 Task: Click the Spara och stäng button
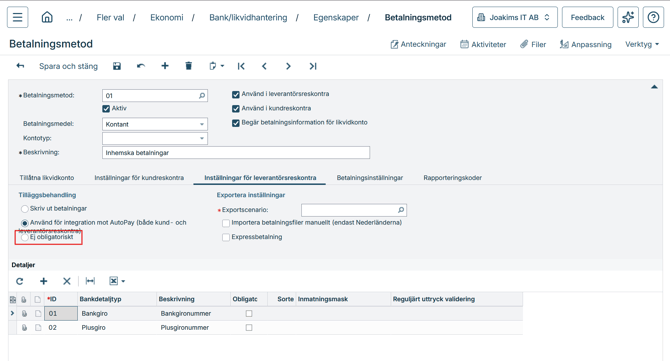(68, 66)
